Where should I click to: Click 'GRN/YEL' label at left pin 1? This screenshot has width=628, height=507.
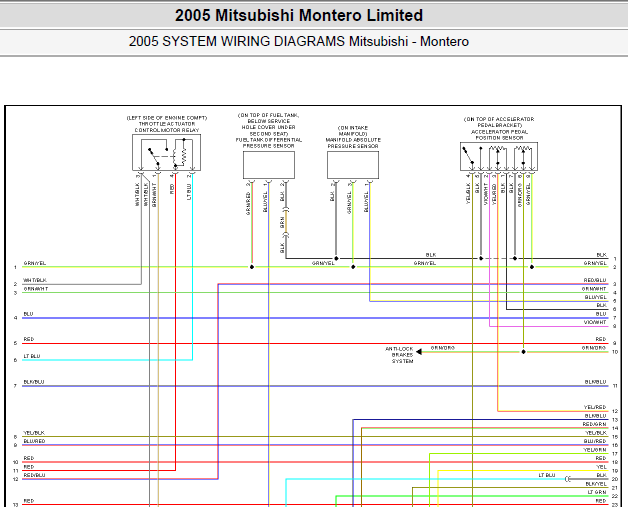[x=35, y=263]
